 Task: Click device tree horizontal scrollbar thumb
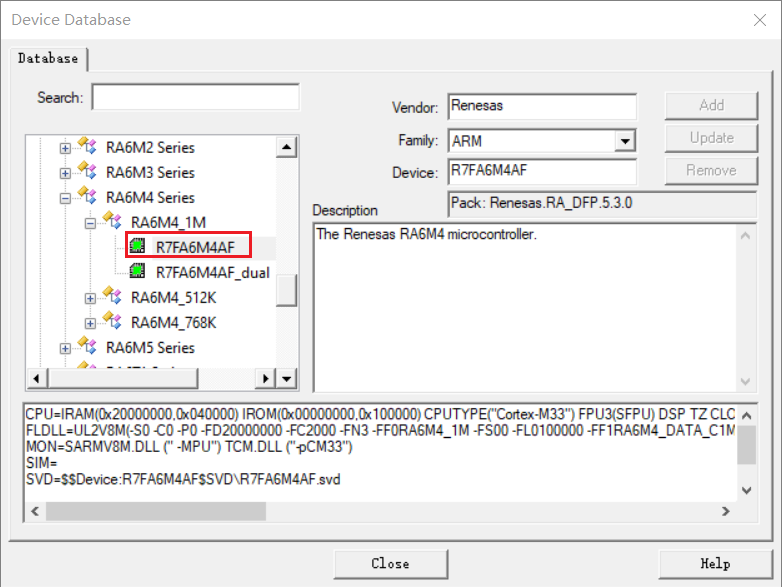[123, 379]
